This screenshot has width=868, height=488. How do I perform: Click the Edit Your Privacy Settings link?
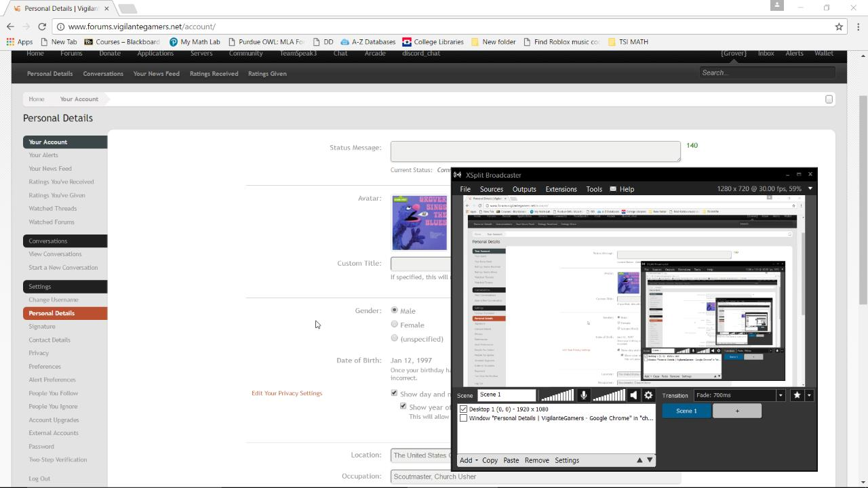pyautogui.click(x=287, y=393)
